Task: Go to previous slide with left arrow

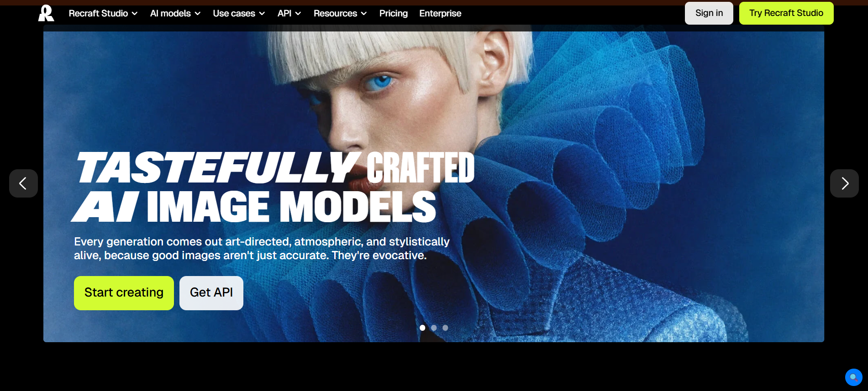Action: click(23, 183)
